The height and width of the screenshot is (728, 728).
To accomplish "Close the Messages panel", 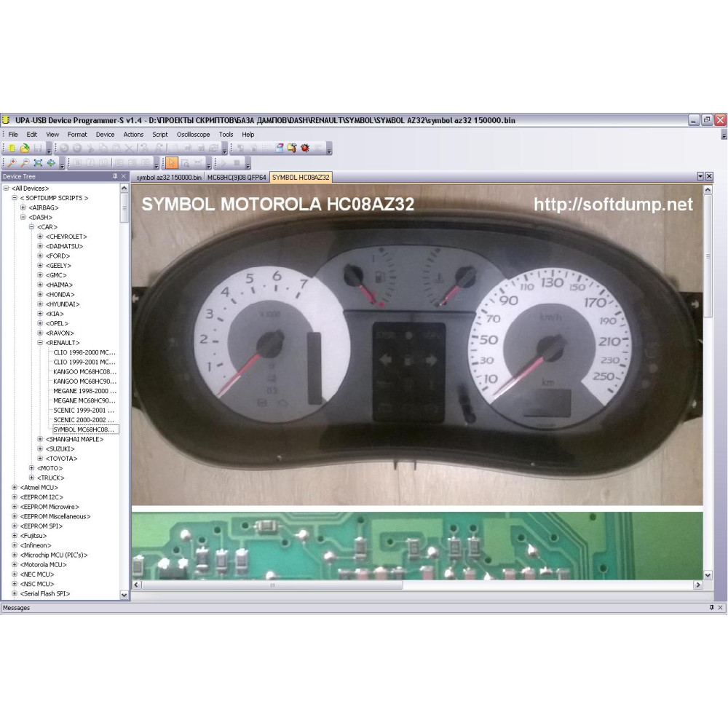I will pos(720,607).
